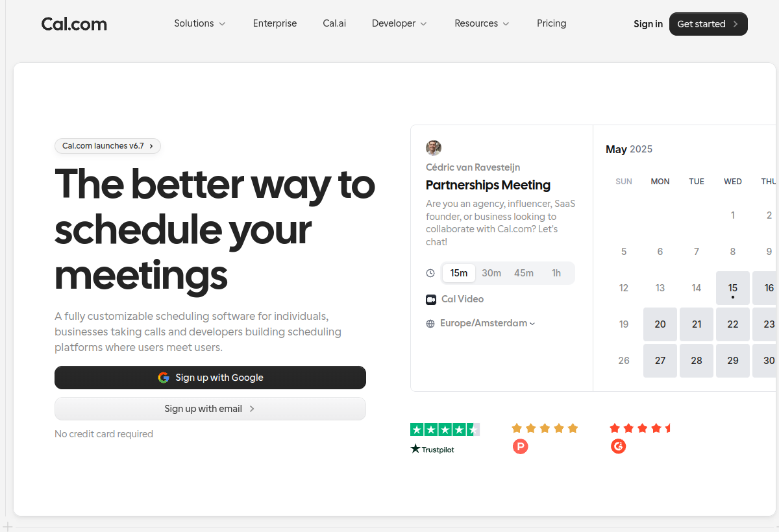The height and width of the screenshot is (532, 779).
Task: Click the date 8 in calendar
Action: pyautogui.click(x=733, y=252)
